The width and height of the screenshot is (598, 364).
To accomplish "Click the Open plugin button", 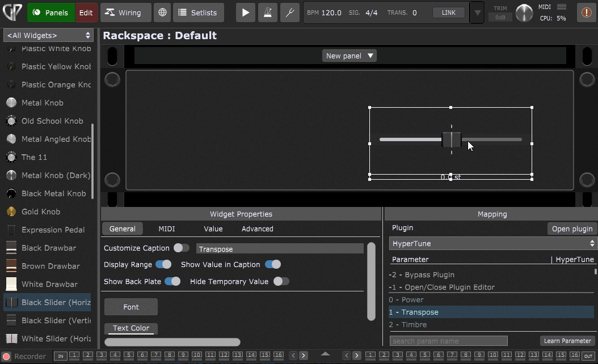I will 572,228.
